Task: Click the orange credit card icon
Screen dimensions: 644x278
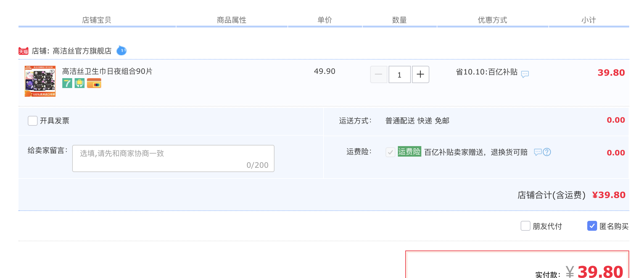Action: [x=94, y=83]
